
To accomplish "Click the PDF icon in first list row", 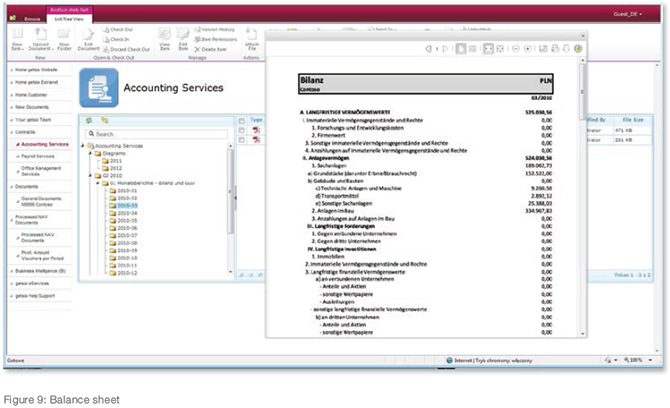I will click(256, 130).
